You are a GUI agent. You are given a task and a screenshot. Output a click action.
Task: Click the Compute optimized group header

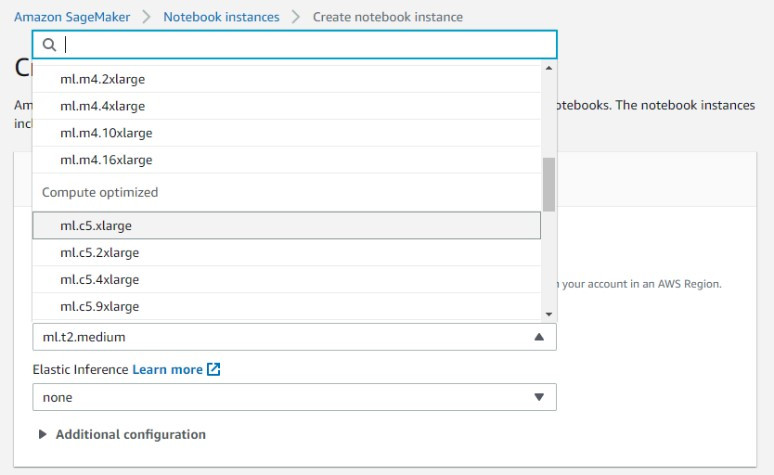[x=100, y=192]
